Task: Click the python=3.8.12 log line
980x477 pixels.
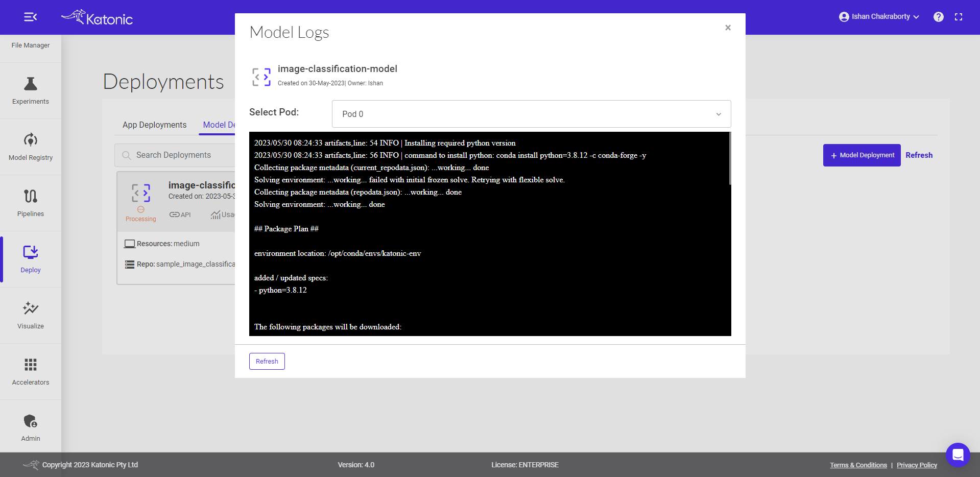Action: point(280,290)
